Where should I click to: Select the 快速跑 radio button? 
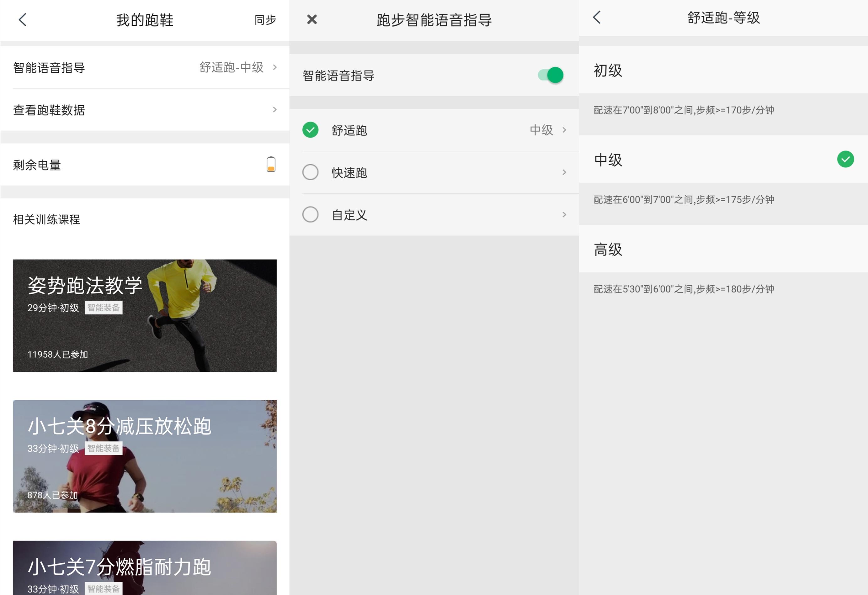pyautogui.click(x=310, y=172)
